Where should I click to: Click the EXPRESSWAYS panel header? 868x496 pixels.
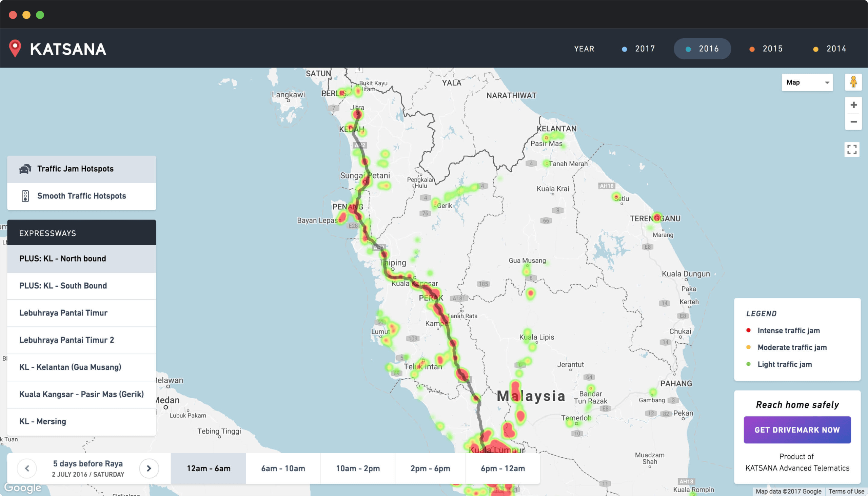(82, 233)
